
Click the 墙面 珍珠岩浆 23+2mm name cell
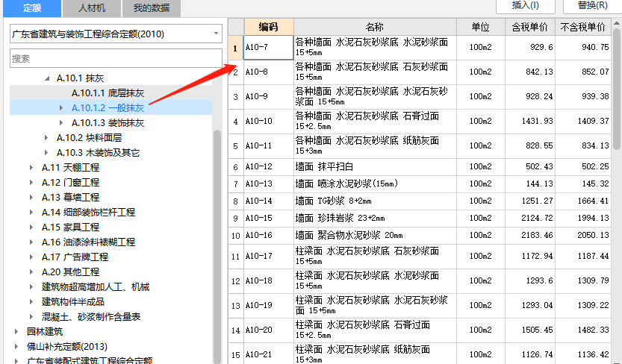(x=375, y=219)
